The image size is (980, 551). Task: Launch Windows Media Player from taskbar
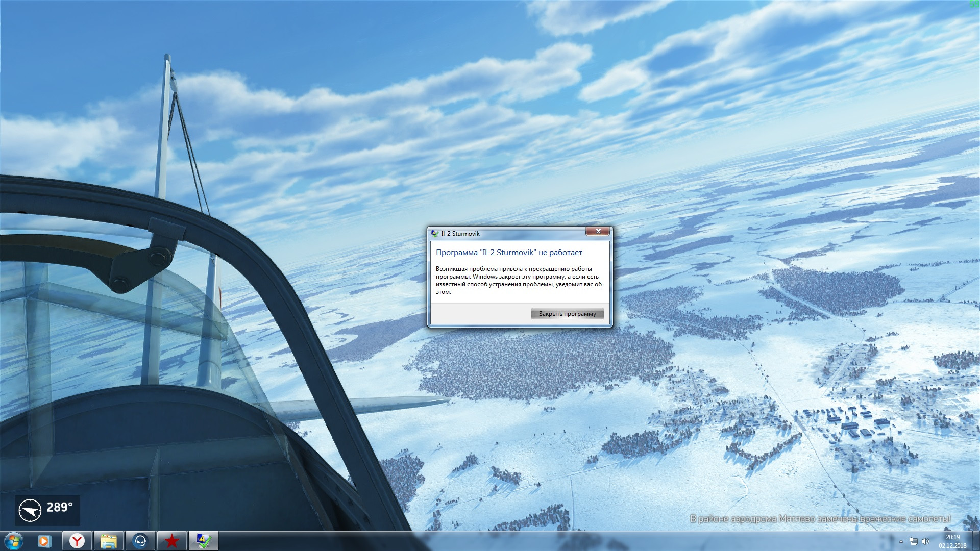pos(45,541)
